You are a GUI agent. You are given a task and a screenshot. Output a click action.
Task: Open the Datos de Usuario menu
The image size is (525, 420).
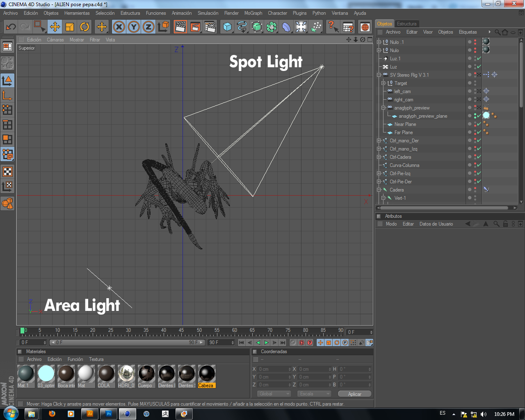436,224
